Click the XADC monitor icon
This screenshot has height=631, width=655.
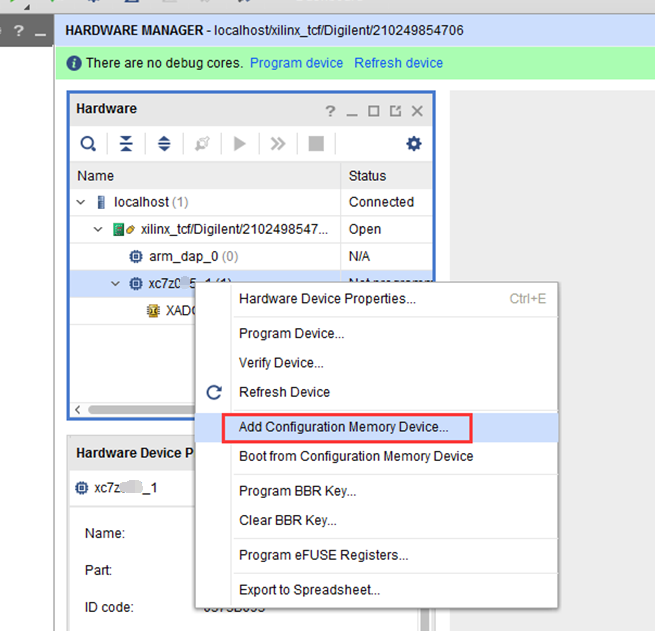pyautogui.click(x=153, y=311)
